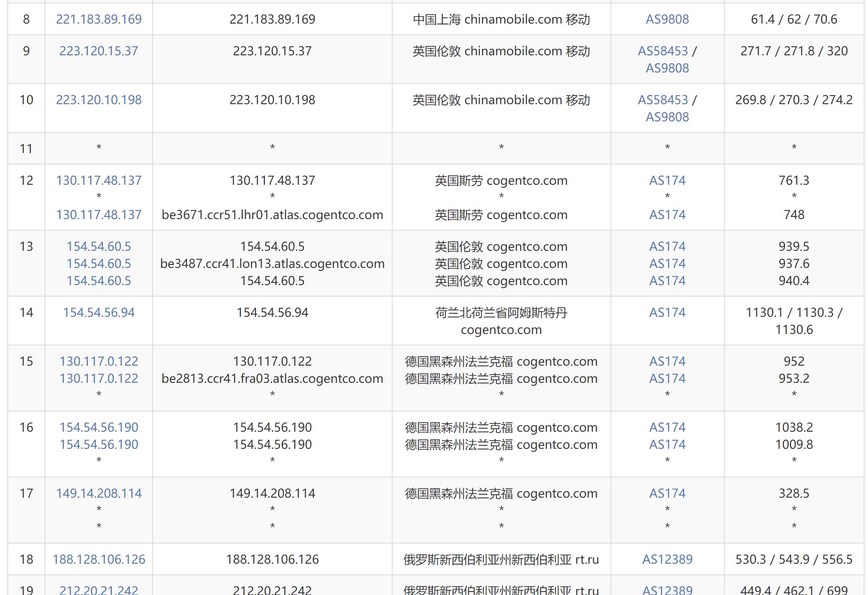Select latency text 61.4 / 62 / 70.6
The image size is (868, 595).
click(794, 19)
